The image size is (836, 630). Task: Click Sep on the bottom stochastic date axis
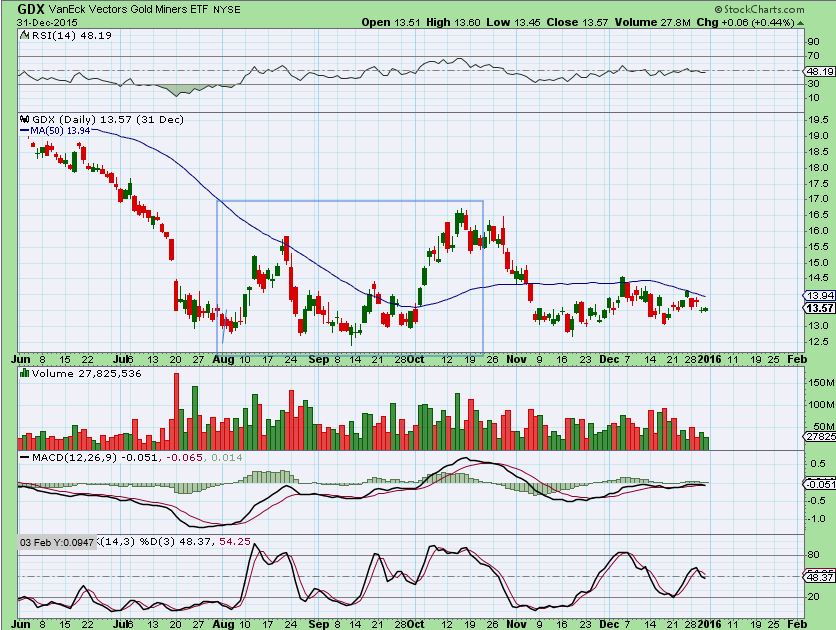tap(319, 624)
